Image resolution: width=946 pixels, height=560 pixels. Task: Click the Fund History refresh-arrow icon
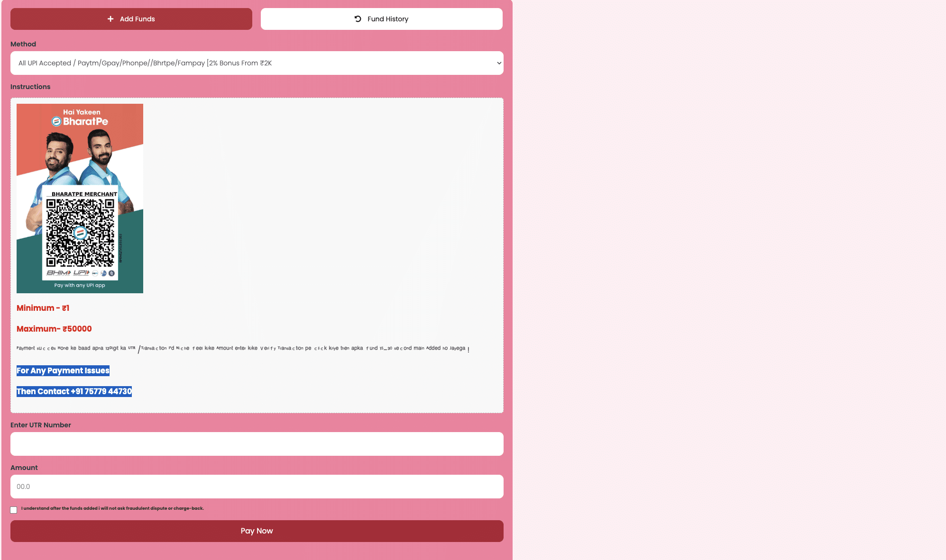click(x=358, y=19)
